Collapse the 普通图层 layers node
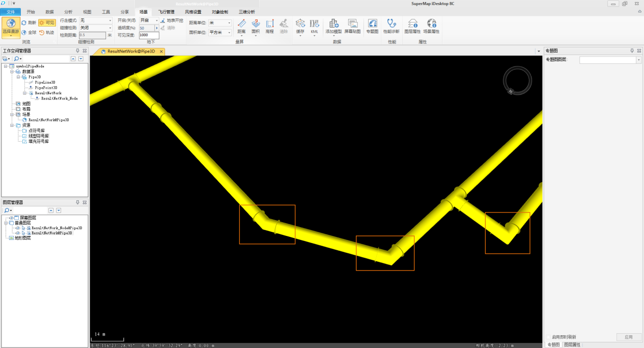This screenshot has width=644, height=348. 6,223
